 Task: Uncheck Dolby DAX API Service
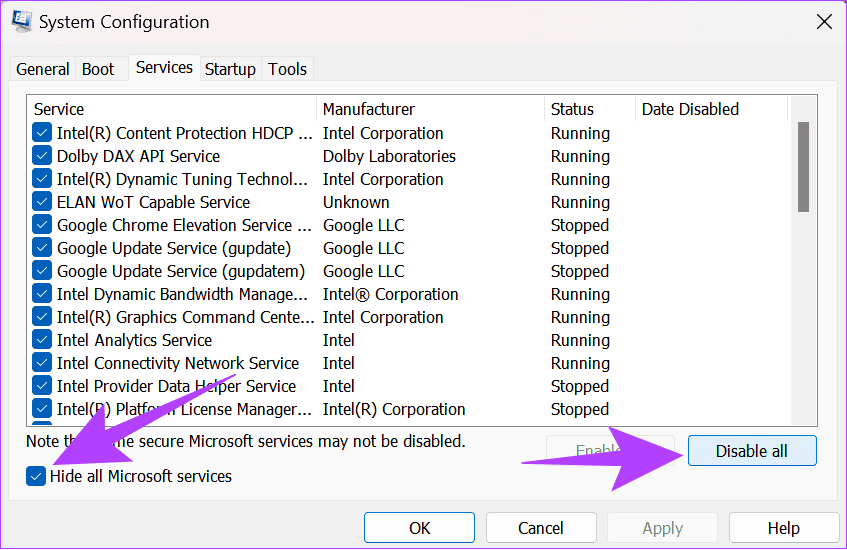click(x=42, y=156)
